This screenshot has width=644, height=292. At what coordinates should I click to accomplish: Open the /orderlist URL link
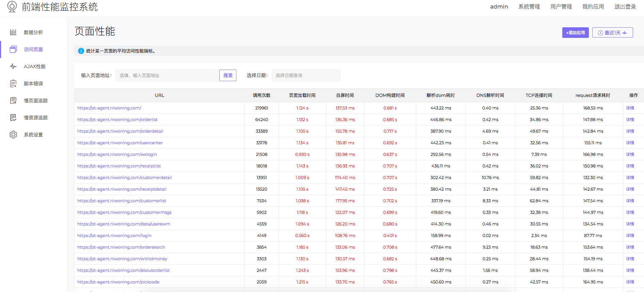click(x=117, y=119)
